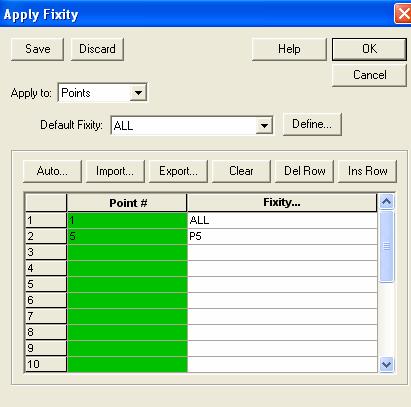The width and height of the screenshot is (411, 407).
Task: Open Help for Apply Fixity
Action: point(289,49)
